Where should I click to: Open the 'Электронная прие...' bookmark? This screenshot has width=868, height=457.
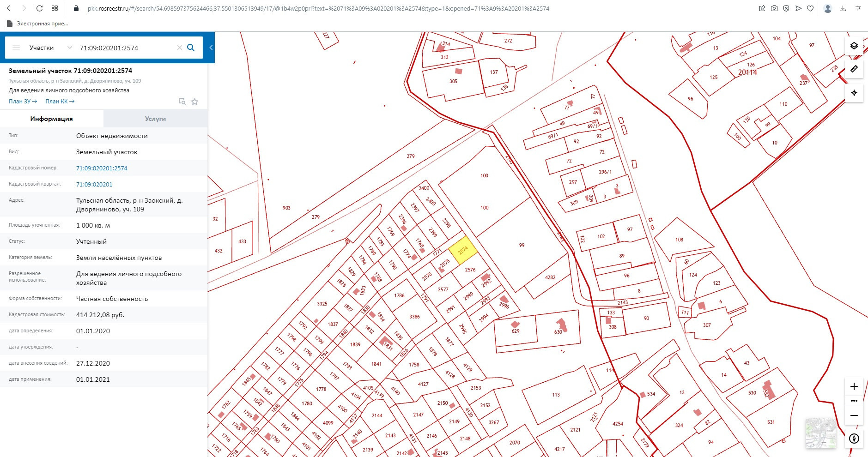(x=38, y=24)
